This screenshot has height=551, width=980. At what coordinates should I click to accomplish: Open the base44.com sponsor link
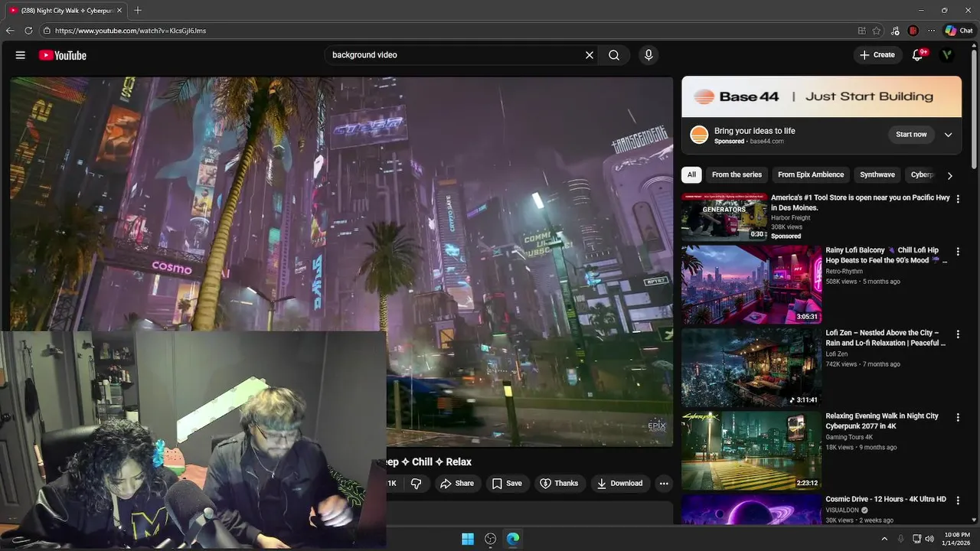coord(766,142)
